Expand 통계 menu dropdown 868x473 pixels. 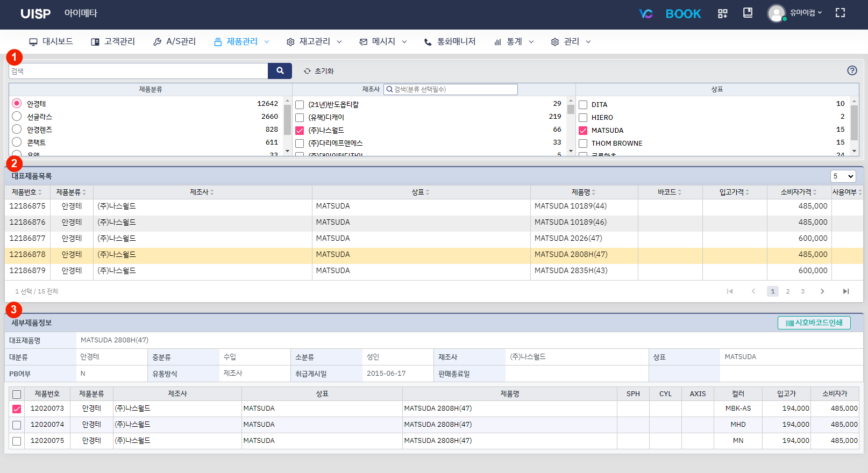click(x=514, y=41)
